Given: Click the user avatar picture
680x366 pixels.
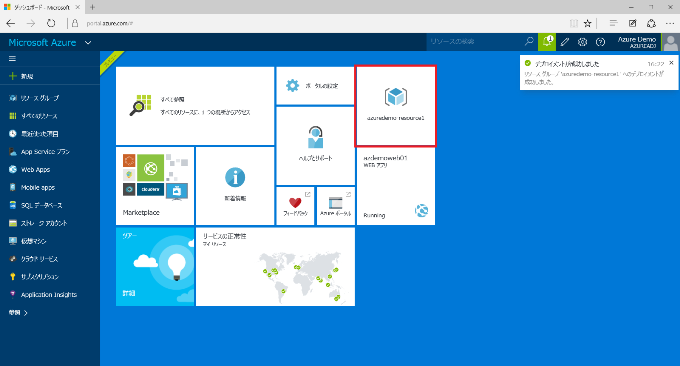Looking at the screenshot, I should pos(671,42).
